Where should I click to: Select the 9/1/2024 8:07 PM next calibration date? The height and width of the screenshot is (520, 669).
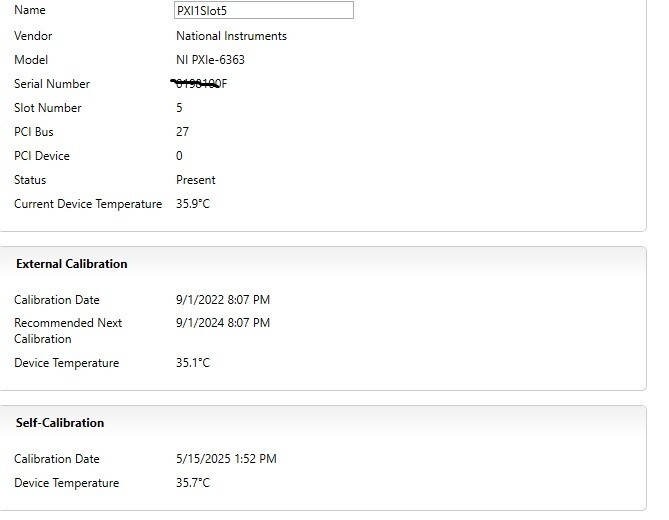(223, 323)
